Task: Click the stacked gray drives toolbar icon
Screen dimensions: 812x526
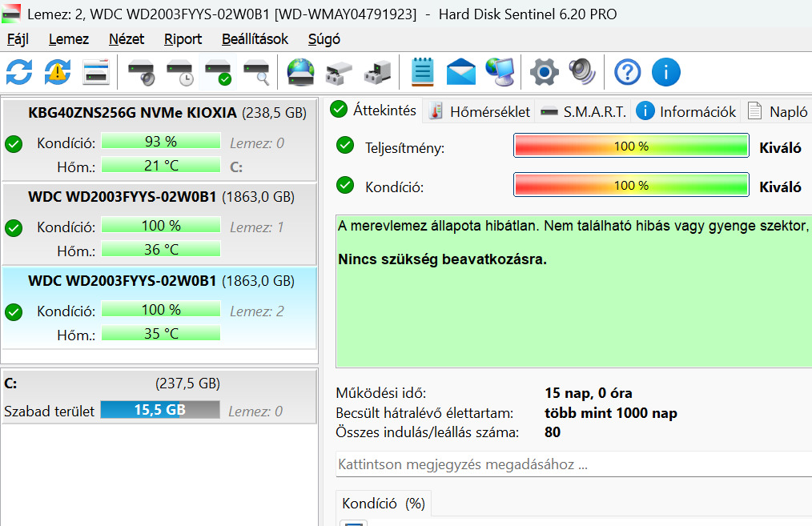Action: point(340,72)
